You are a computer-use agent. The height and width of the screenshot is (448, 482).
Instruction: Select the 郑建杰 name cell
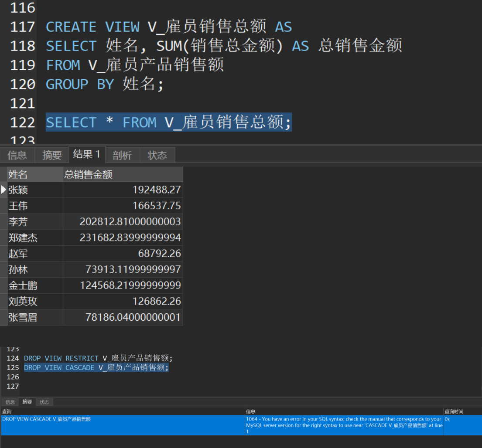pyautogui.click(x=35, y=238)
